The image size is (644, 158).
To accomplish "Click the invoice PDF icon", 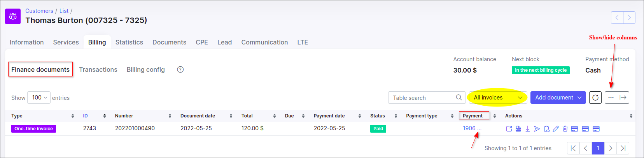I will [518, 129].
